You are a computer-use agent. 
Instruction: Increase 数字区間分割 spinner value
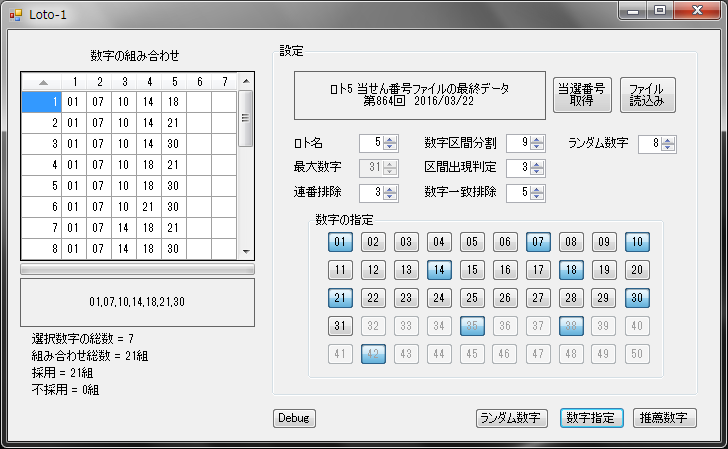[537, 139]
